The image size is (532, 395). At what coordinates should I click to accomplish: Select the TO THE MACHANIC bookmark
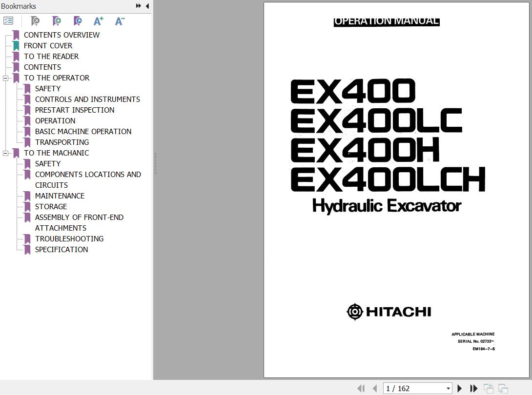pyautogui.click(x=56, y=153)
